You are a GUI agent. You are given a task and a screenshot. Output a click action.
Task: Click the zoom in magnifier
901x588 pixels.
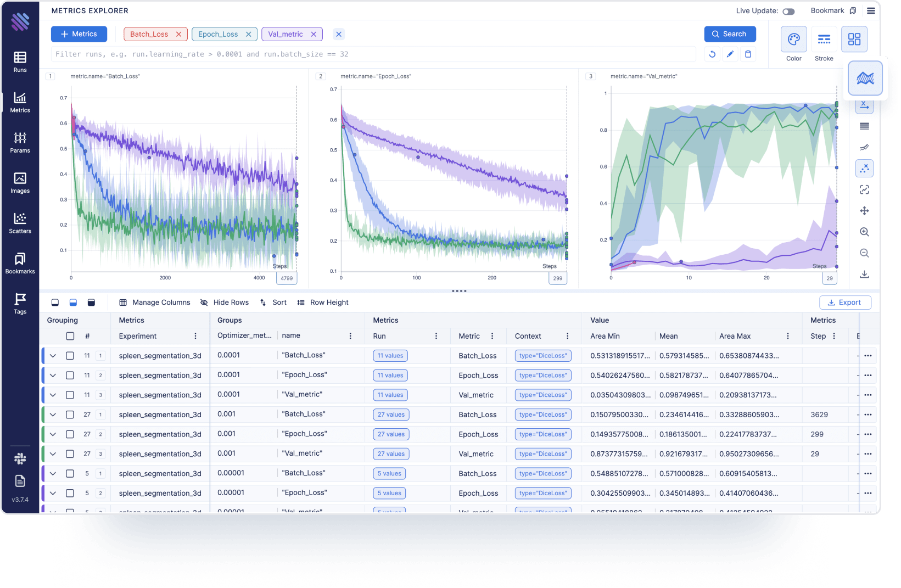click(864, 232)
